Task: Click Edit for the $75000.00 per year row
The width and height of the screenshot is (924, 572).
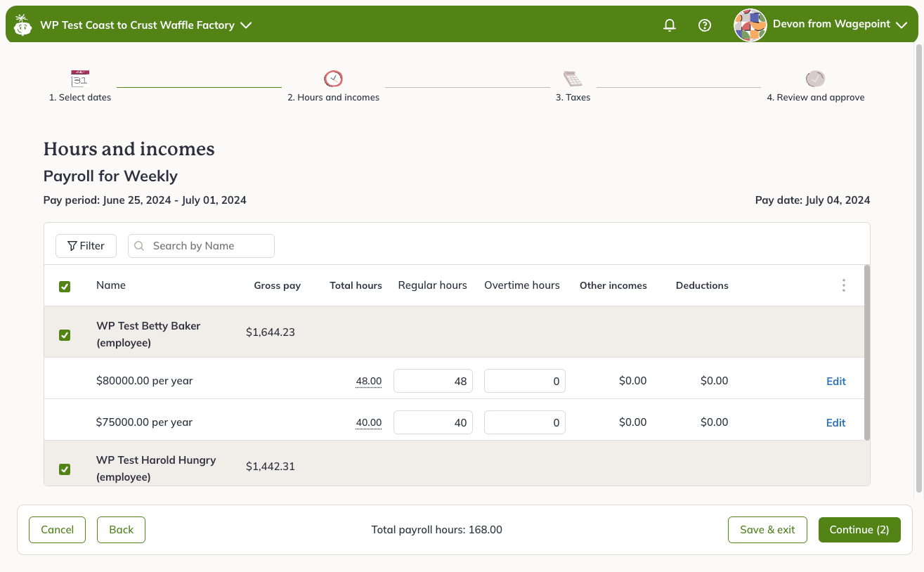Action: click(x=835, y=423)
